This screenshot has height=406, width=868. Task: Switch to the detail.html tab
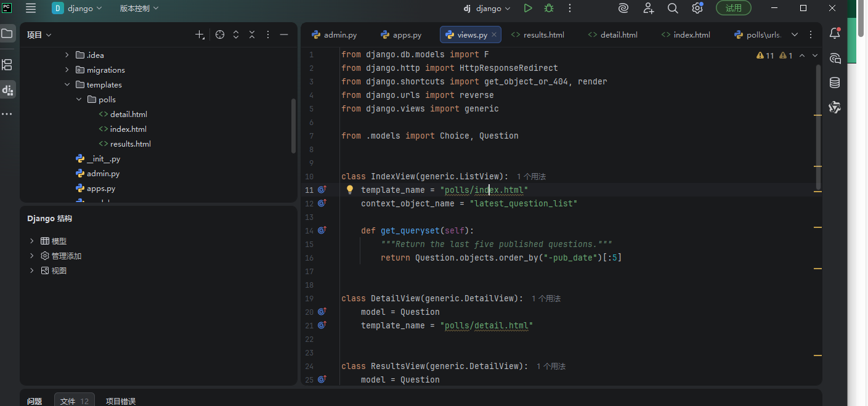612,35
